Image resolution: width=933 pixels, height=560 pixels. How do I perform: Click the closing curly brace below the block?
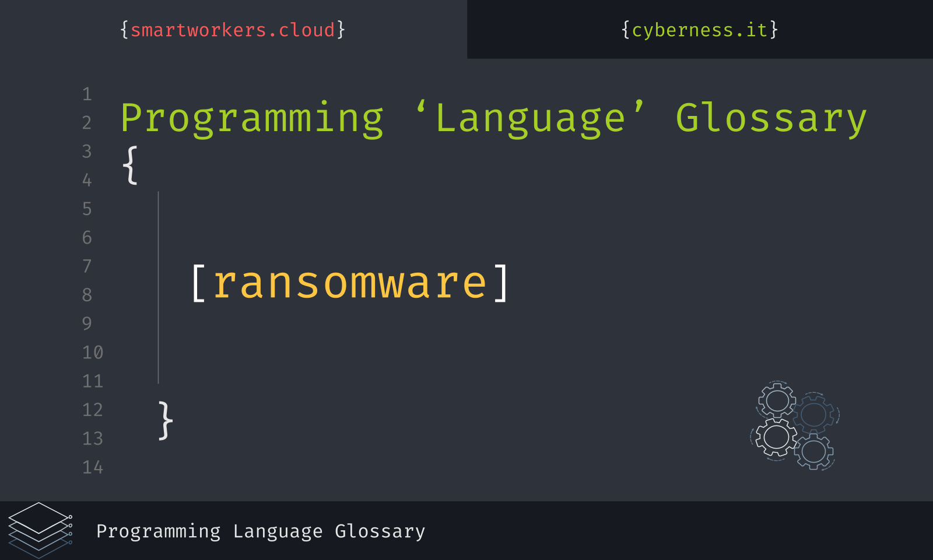coord(166,420)
